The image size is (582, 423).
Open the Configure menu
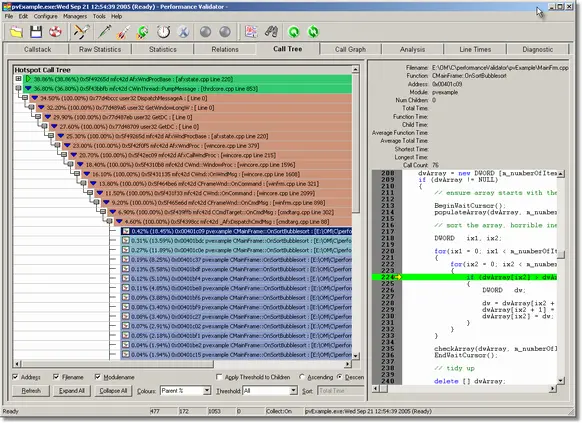(x=45, y=16)
